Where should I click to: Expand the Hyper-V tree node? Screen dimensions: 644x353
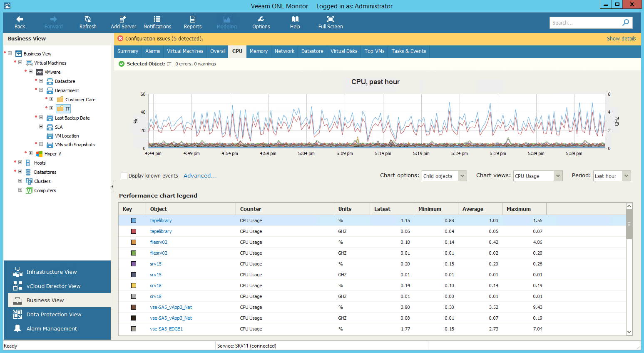click(x=30, y=153)
